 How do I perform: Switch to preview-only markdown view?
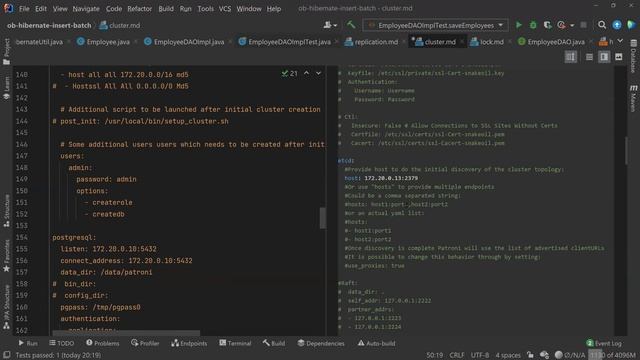click(619, 57)
